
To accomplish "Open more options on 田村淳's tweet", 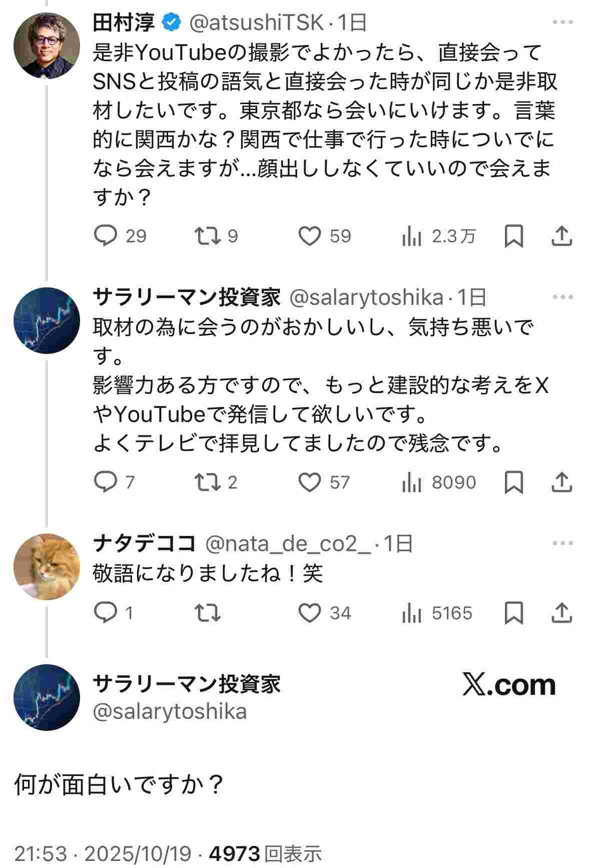I will pos(563,23).
